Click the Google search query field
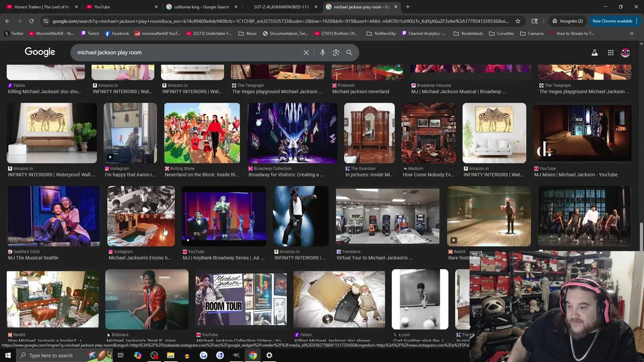This screenshot has width=644, height=362. 186,52
